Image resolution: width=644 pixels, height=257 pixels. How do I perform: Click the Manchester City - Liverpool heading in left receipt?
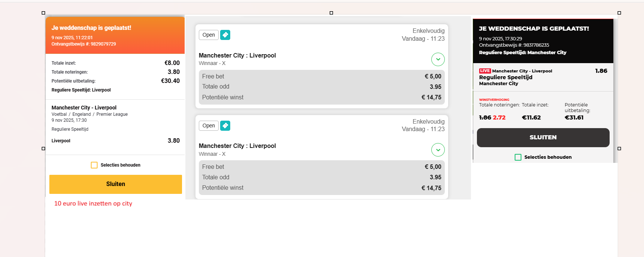pos(84,108)
